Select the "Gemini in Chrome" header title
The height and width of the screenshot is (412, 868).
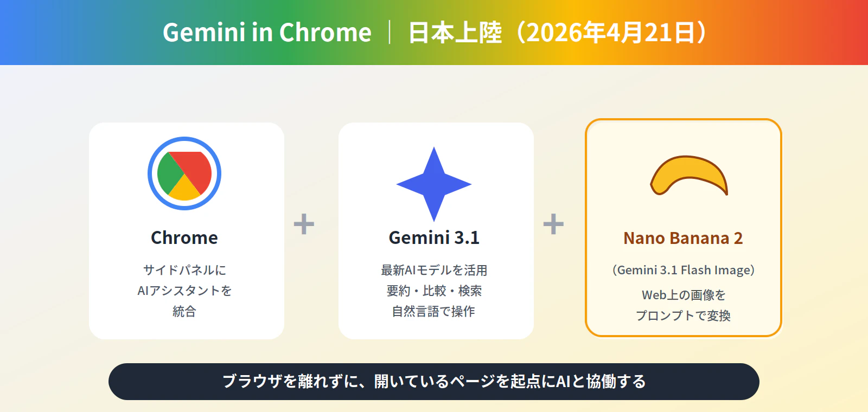267,33
